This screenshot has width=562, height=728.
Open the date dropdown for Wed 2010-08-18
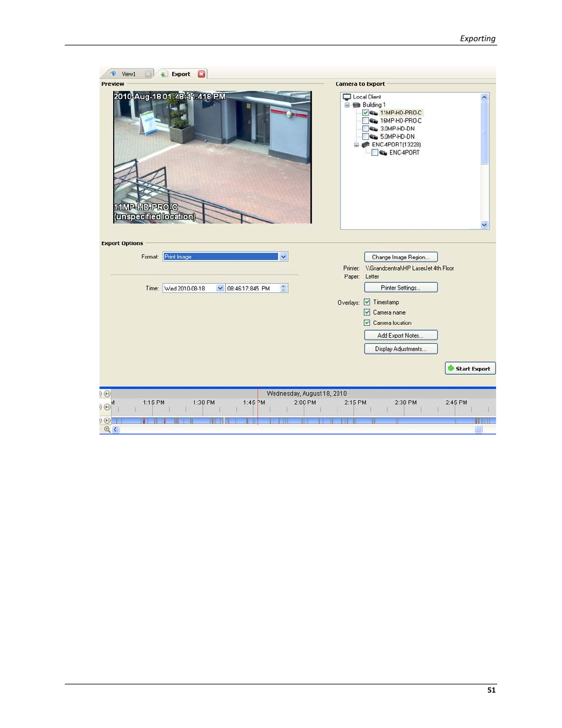(x=219, y=288)
